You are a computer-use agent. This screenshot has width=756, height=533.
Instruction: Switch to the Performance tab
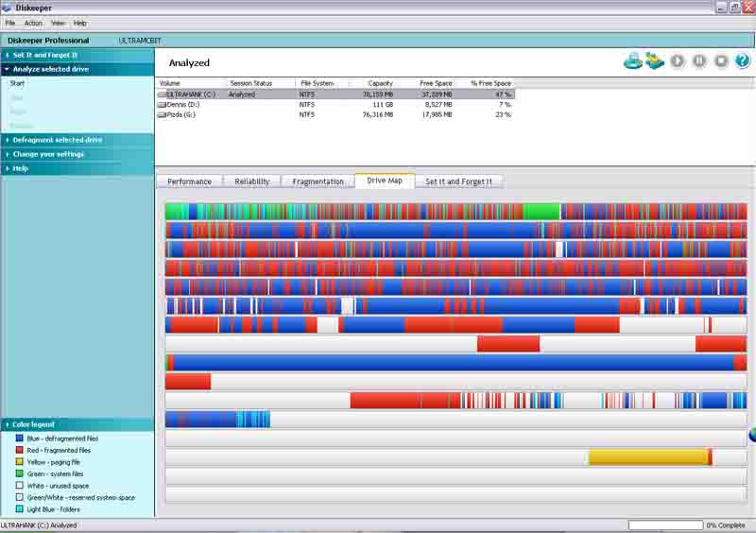(x=190, y=181)
